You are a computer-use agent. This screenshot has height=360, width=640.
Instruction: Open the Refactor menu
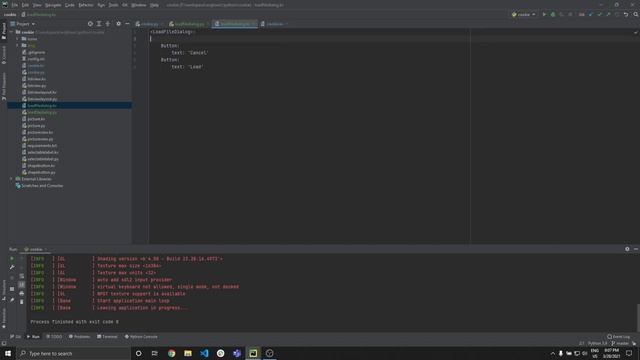click(x=86, y=5)
